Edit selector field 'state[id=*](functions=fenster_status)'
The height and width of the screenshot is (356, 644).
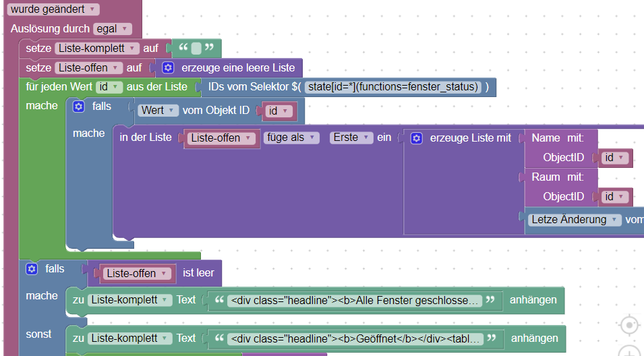(x=393, y=87)
